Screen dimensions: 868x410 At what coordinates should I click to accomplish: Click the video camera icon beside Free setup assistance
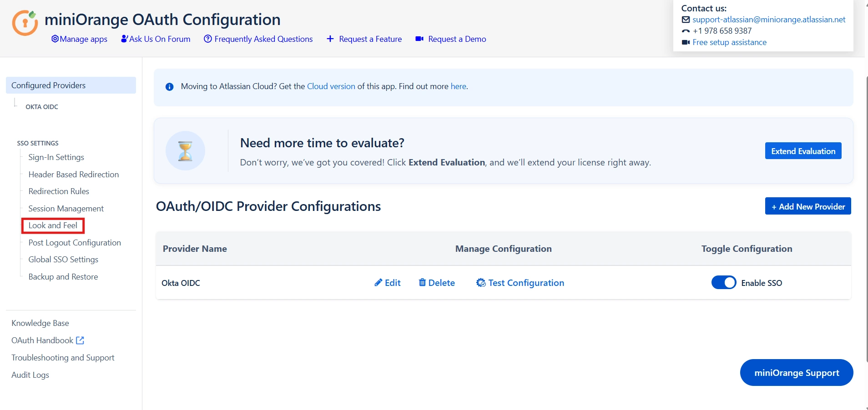[686, 42]
